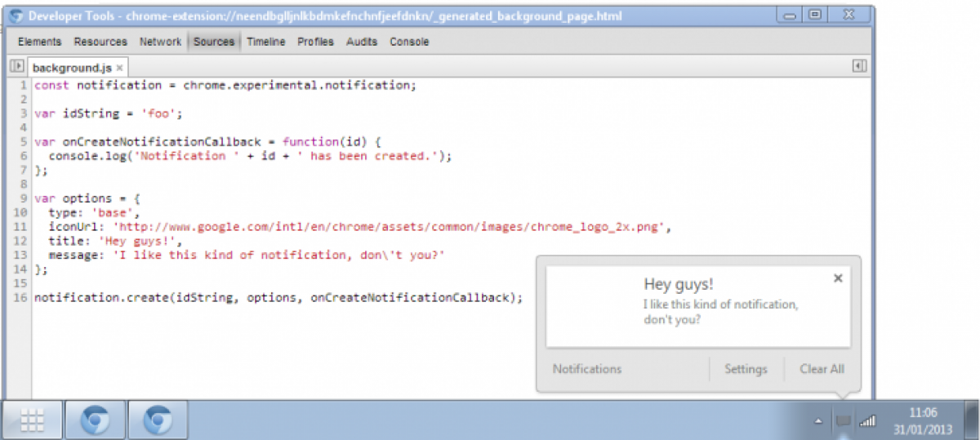The width and height of the screenshot is (980, 440).
Task: Toggle the debugger sidebar icon at right
Action: [858, 67]
